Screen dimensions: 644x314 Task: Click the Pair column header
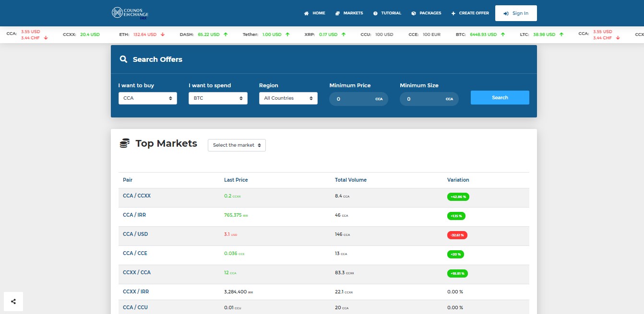[128, 180]
